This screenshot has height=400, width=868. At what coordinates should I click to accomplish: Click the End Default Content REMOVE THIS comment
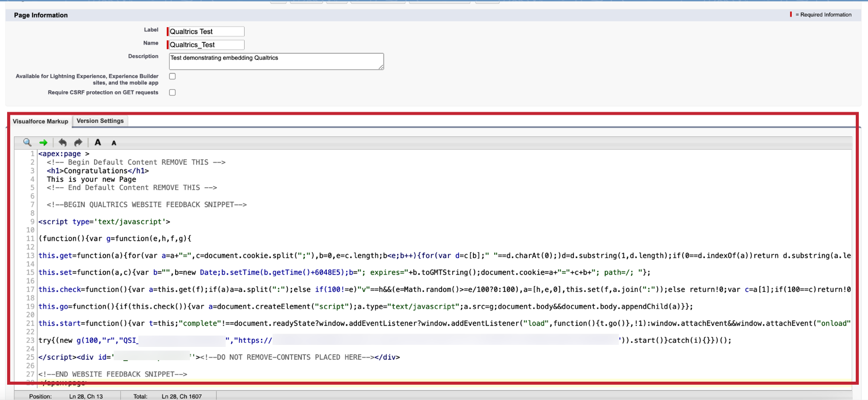pos(132,188)
